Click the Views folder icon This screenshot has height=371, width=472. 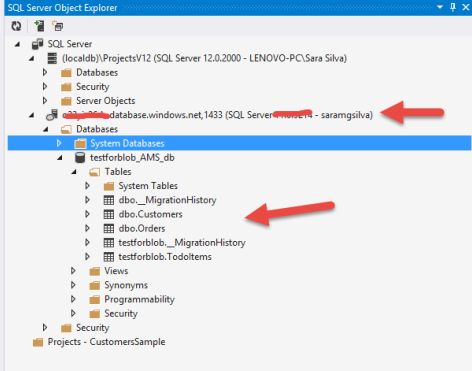95,271
